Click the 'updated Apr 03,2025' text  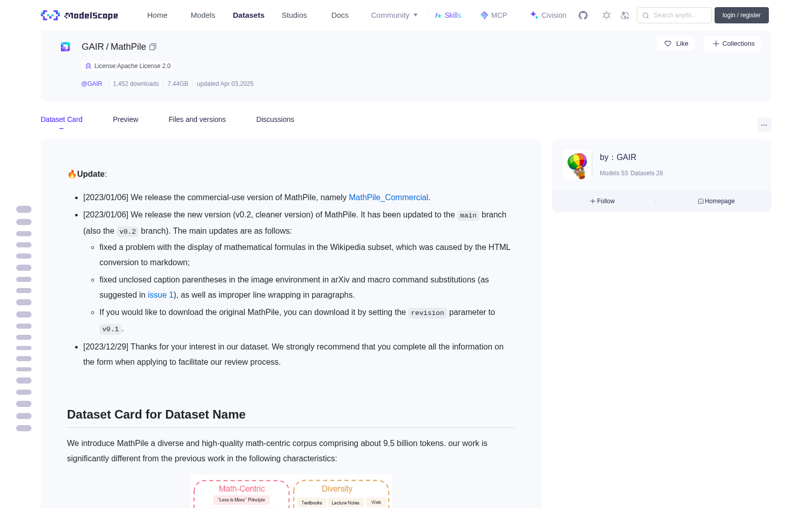[225, 84]
